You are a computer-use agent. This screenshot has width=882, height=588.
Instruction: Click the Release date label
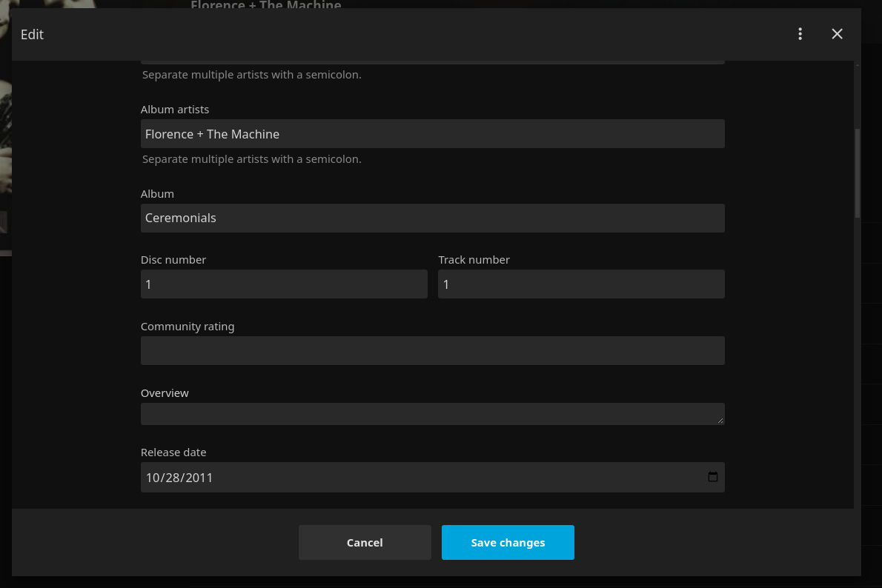173,452
